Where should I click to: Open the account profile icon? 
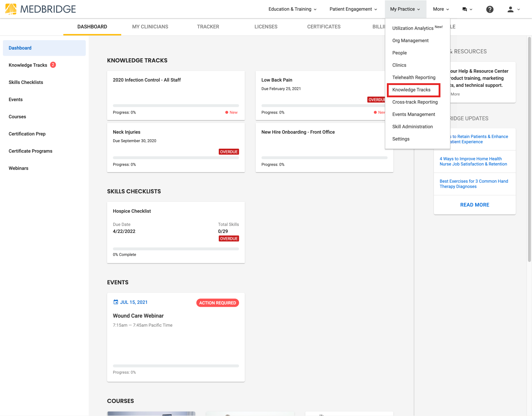tap(510, 9)
